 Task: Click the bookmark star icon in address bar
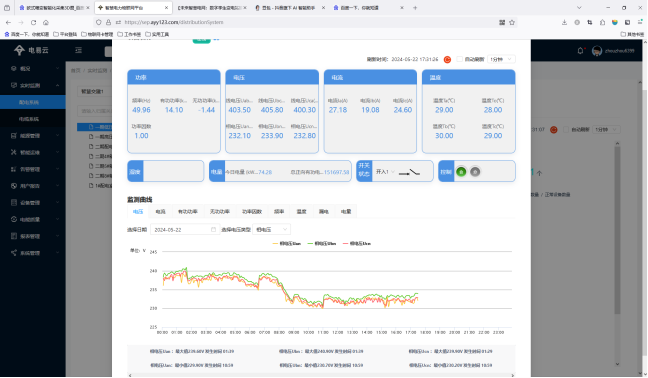pyautogui.click(x=512, y=22)
